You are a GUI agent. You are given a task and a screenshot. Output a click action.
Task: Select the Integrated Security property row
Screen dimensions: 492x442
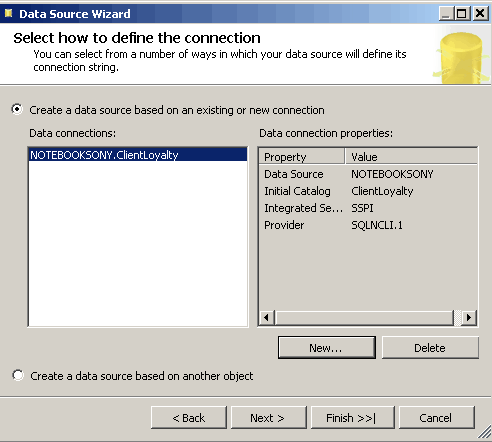tap(368, 208)
